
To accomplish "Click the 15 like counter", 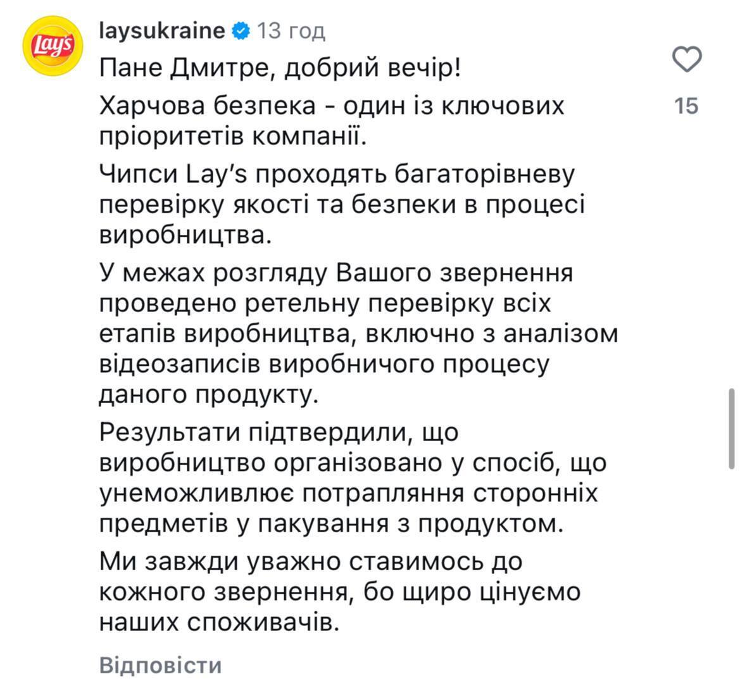I will pos(687,106).
